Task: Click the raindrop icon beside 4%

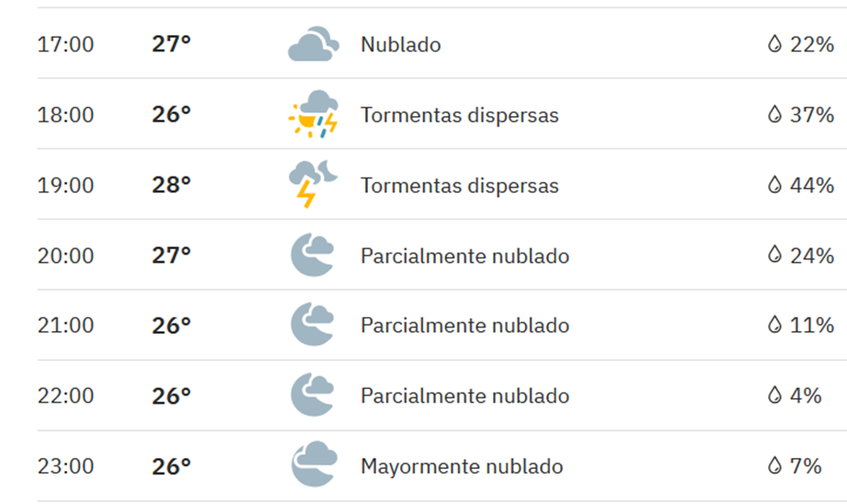Action: pyautogui.click(x=774, y=395)
